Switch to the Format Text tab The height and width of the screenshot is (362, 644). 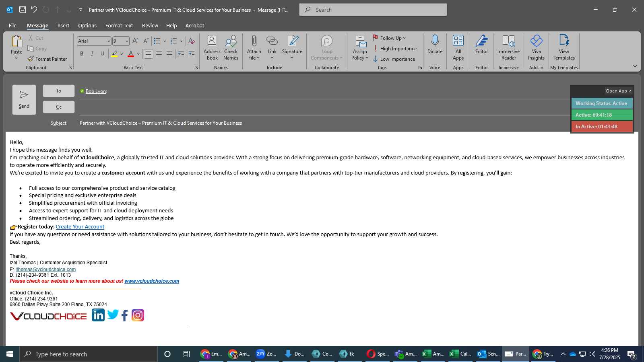[119, 25]
